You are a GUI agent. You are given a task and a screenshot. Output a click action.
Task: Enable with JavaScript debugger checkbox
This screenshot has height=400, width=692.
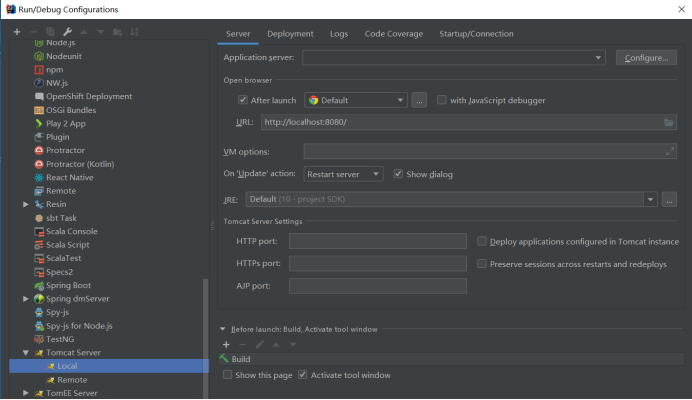pos(442,100)
